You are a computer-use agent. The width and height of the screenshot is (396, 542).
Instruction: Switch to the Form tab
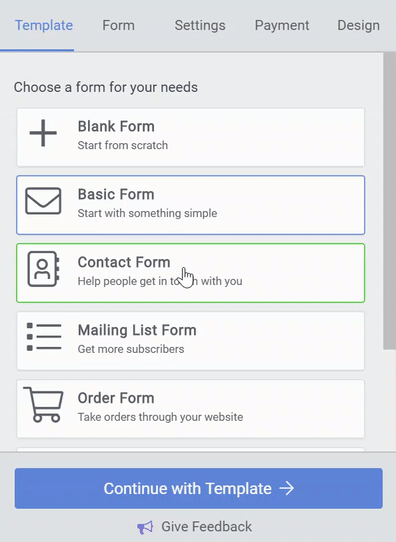point(119,26)
